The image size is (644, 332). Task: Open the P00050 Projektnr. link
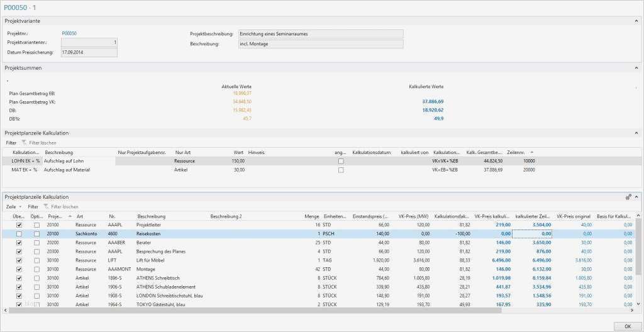(69, 33)
